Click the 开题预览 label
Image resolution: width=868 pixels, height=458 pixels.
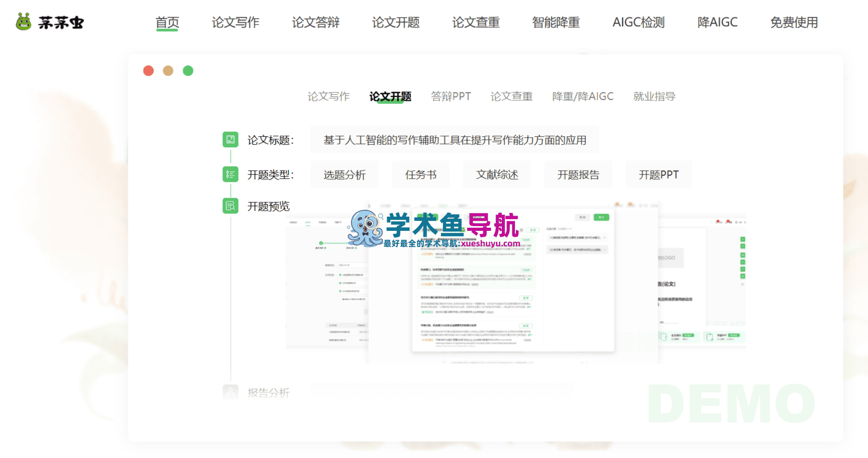point(268,206)
